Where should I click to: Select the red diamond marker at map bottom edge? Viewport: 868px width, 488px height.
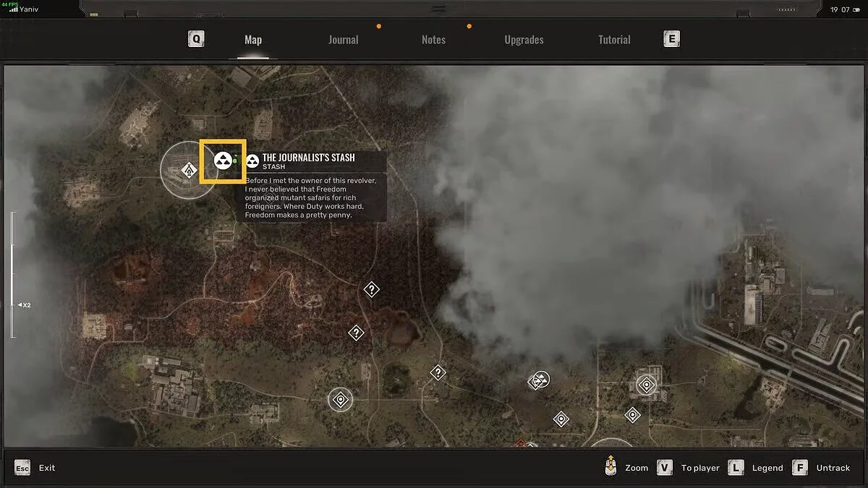click(x=519, y=443)
